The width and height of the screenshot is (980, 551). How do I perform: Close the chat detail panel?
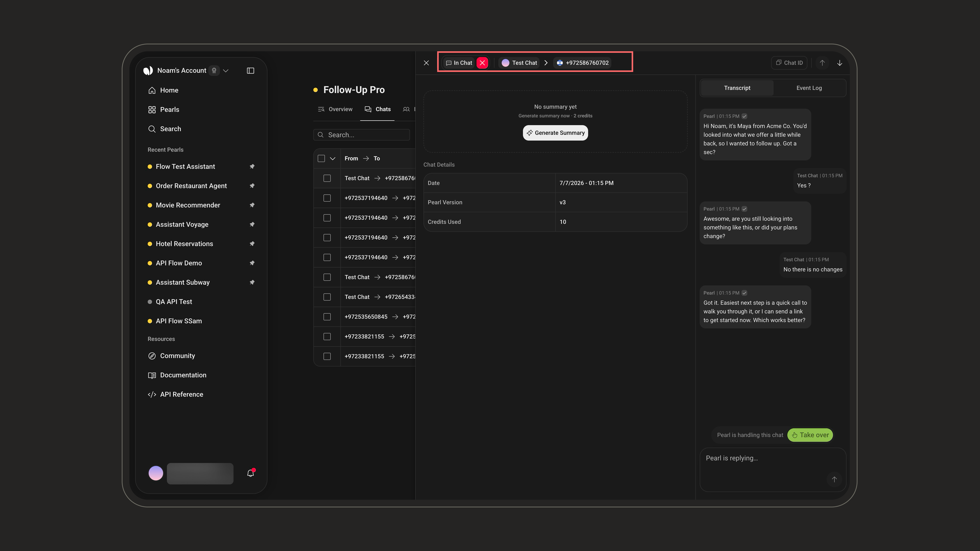[426, 63]
